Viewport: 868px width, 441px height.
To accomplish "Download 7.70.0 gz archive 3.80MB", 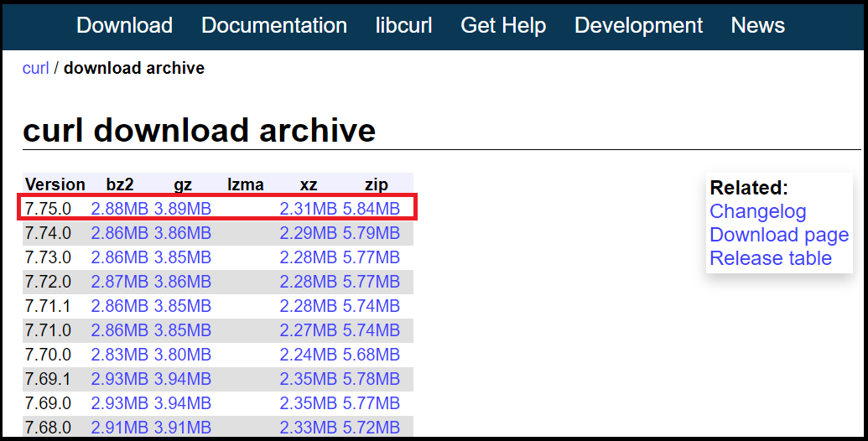I will [183, 355].
